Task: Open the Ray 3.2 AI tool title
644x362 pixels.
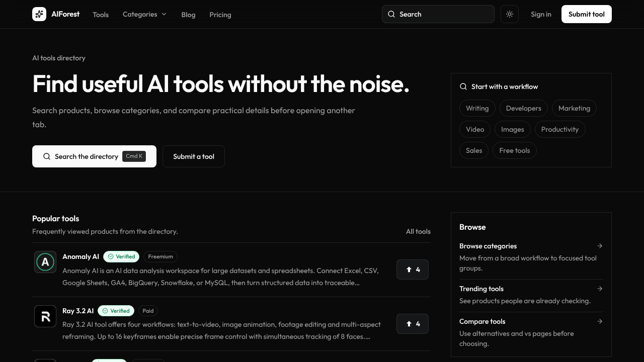Action: coord(78,311)
